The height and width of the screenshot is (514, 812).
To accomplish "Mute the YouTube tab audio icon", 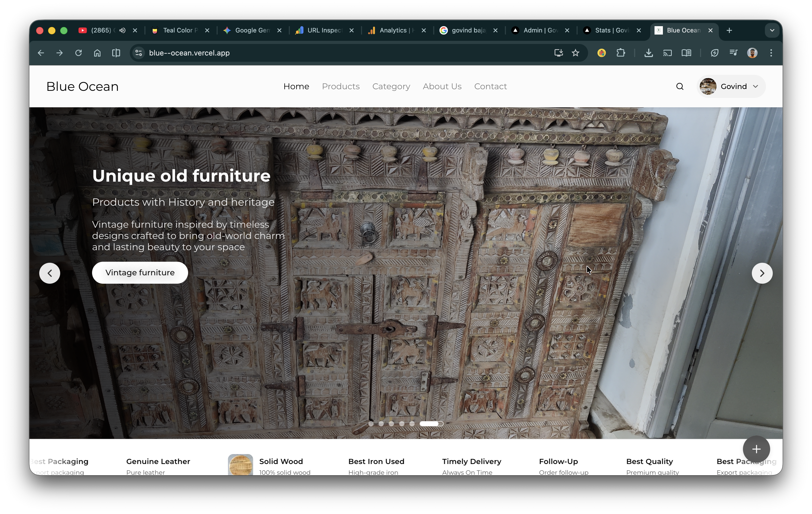I will click(122, 30).
